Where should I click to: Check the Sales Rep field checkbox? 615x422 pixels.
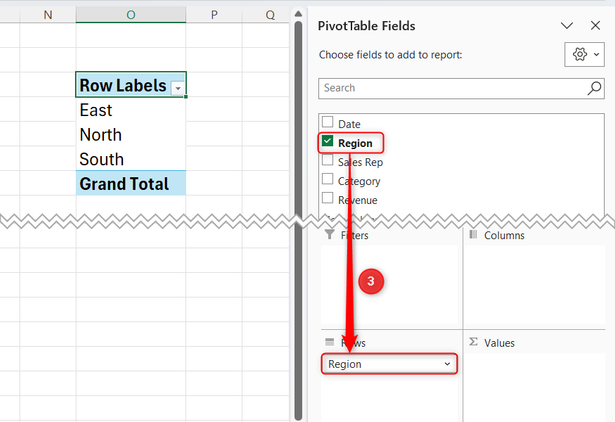[328, 160]
